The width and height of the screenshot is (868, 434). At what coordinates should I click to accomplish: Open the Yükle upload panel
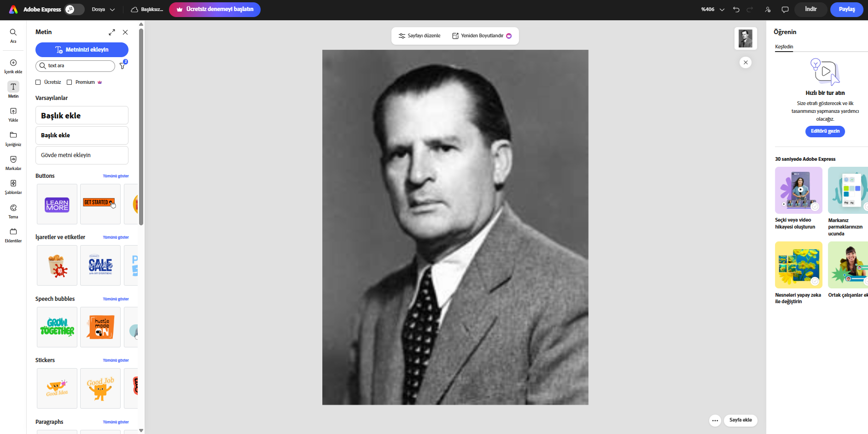pos(13,114)
